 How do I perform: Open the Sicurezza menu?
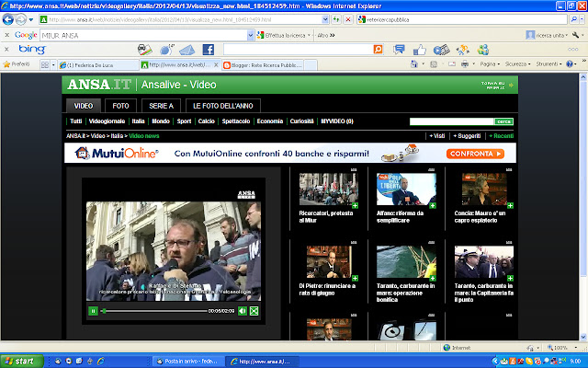[x=517, y=63]
